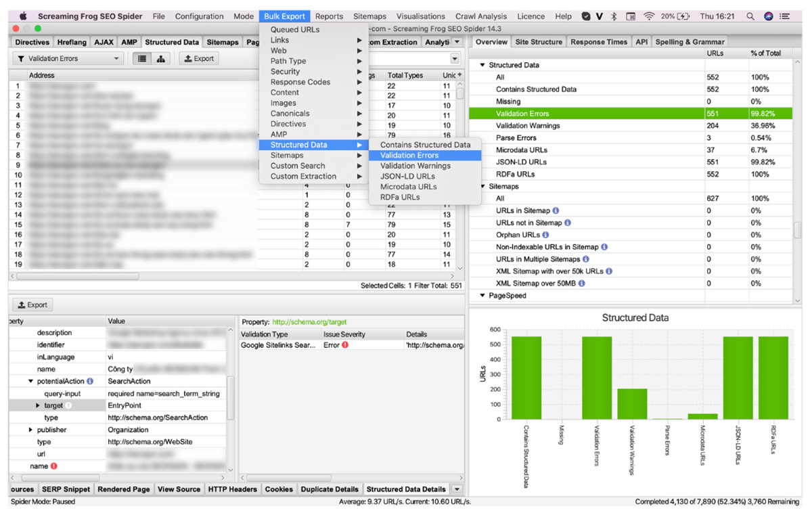Open the SERP Snippet tab
The width and height of the screenshot is (812, 517).
tap(66, 489)
